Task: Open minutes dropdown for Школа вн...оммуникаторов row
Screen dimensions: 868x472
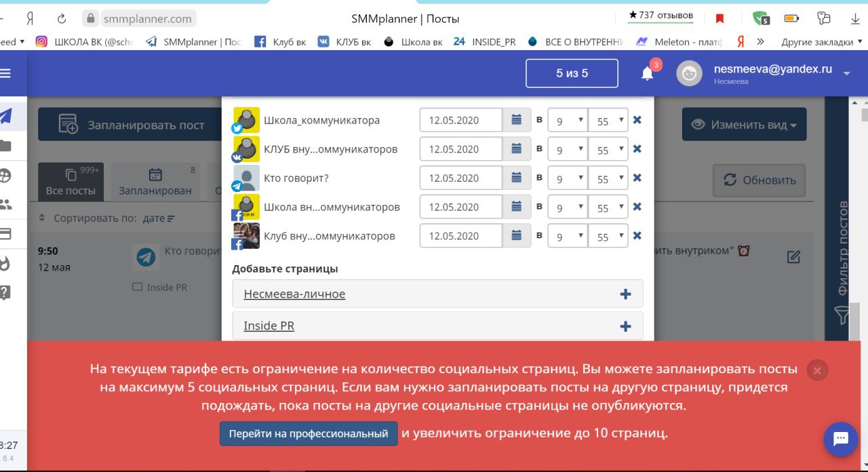Action: point(608,207)
